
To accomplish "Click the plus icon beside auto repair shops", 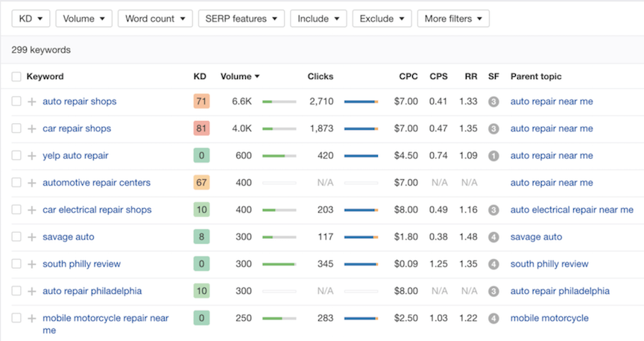I will [31, 101].
